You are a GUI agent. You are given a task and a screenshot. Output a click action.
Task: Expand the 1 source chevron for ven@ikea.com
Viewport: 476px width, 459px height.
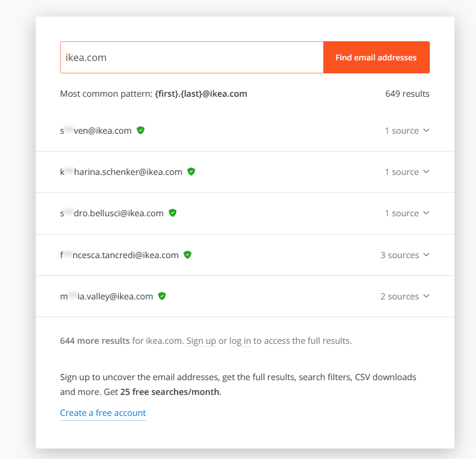(407, 131)
